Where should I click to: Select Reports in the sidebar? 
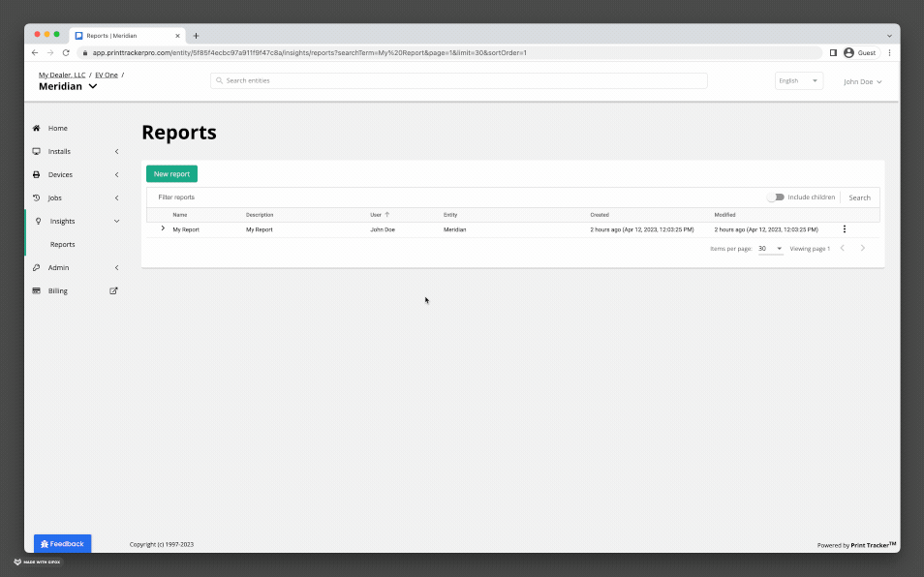(62, 244)
